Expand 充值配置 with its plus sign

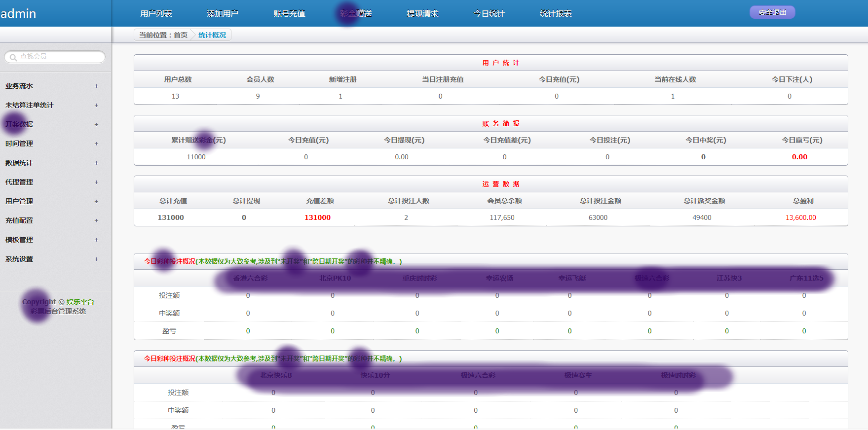pos(96,220)
